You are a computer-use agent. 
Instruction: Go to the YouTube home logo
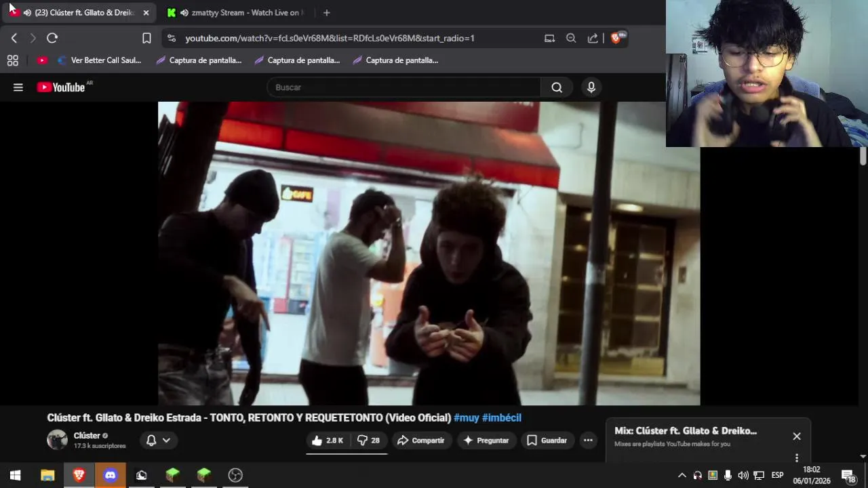61,87
